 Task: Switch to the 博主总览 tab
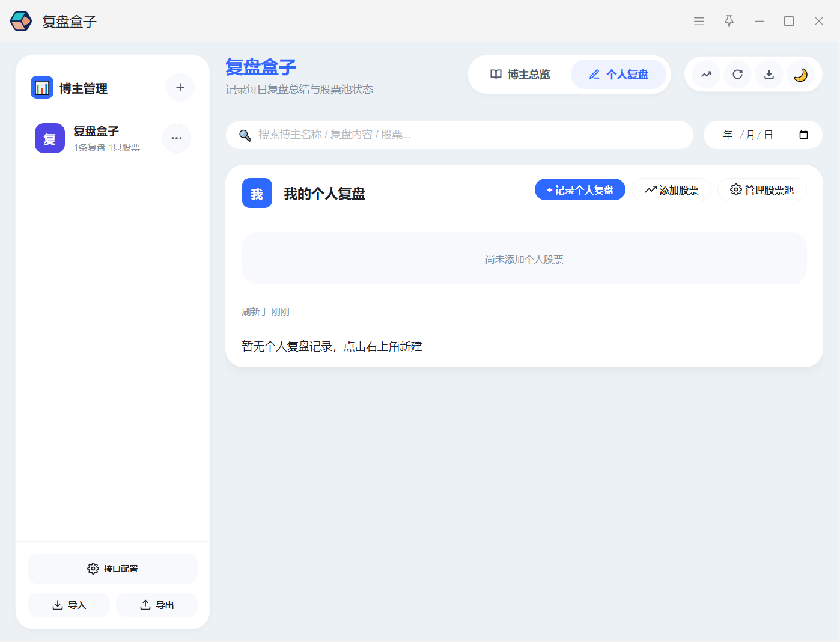coord(520,75)
